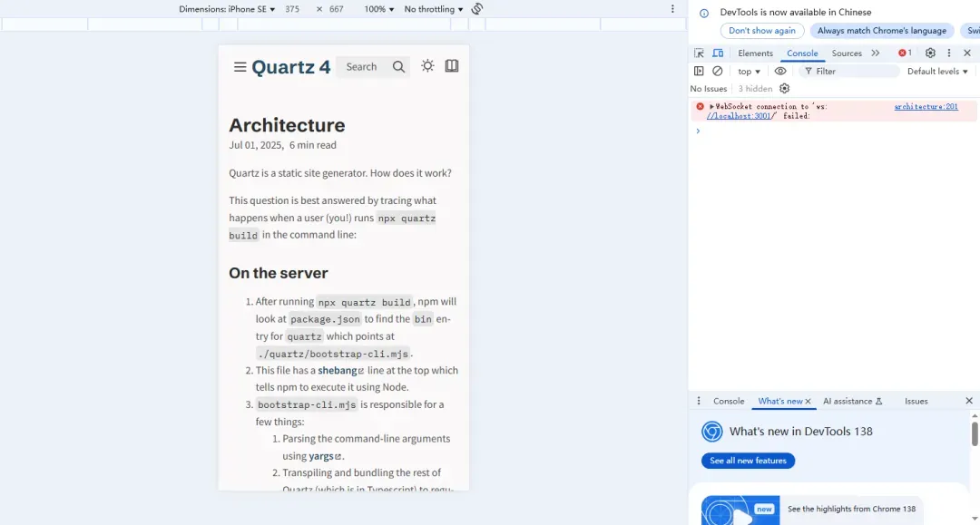Click the Don't show again button
The height and width of the screenshot is (525, 980).
762,31
